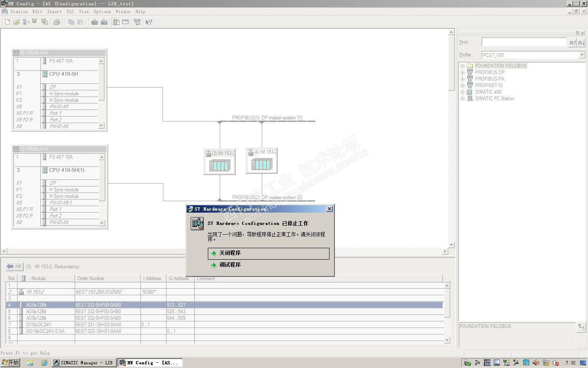
Task: Click the Module column header
Action: tap(46, 278)
